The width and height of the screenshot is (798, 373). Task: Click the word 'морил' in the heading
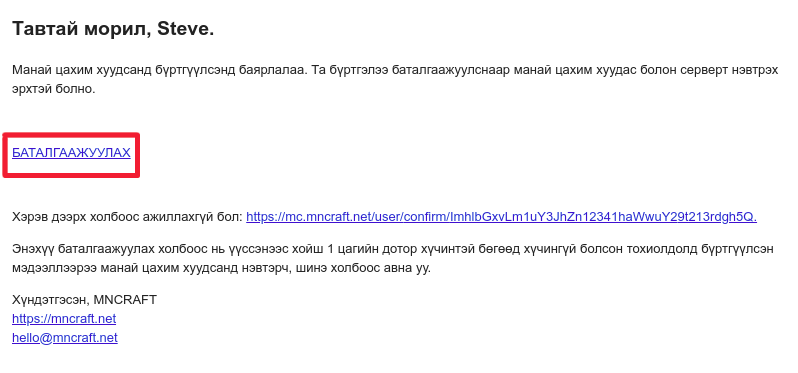click(109, 29)
